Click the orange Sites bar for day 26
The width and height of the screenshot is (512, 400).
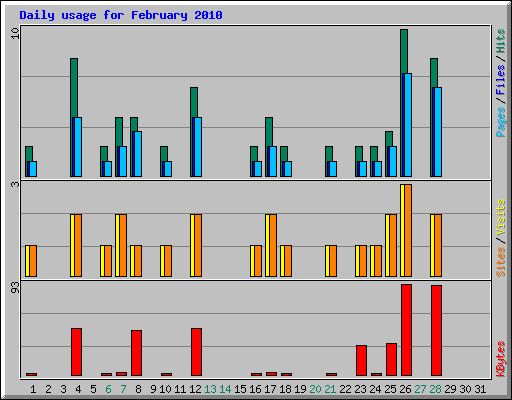(408, 230)
